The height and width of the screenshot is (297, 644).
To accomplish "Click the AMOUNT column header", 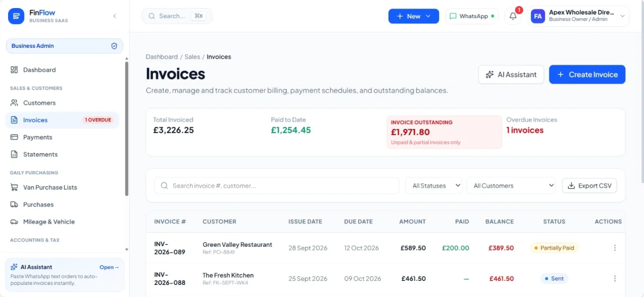I will [x=413, y=222].
